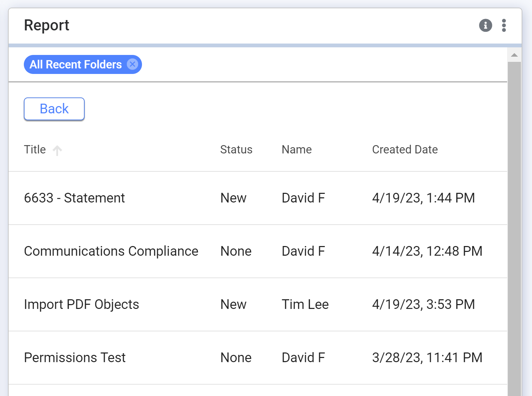Click the info icon in Report header
This screenshot has width=532, height=396.
pos(485,25)
